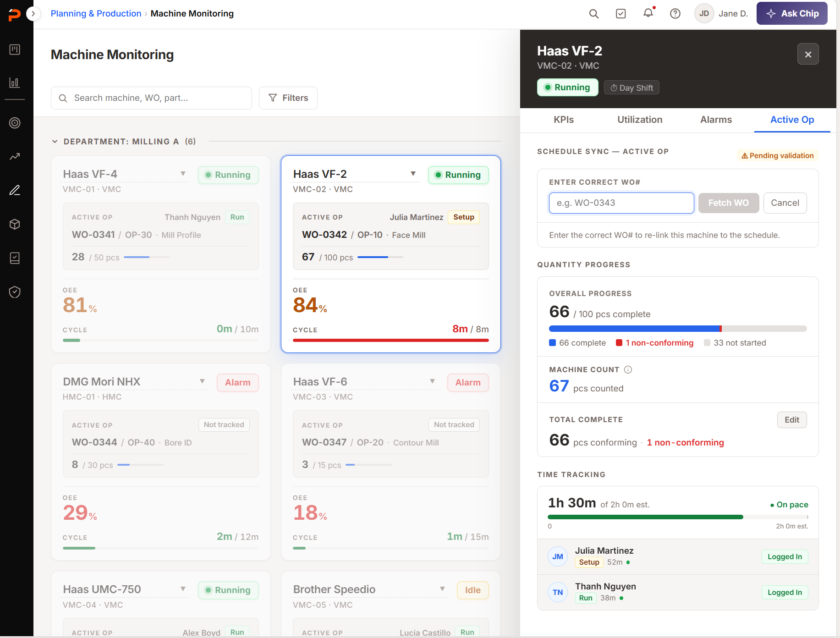Click the TN avatar for Thanh Nguyen

point(558,592)
